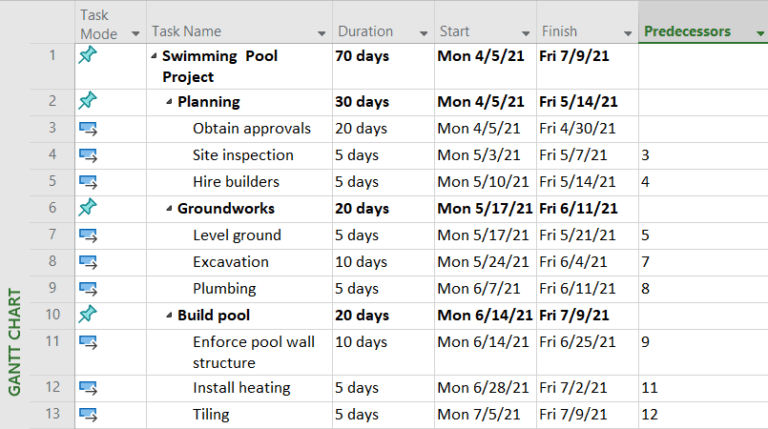This screenshot has width=768, height=429.
Task: Click the pin icon for Swimming Pool Project
Action: (88, 56)
